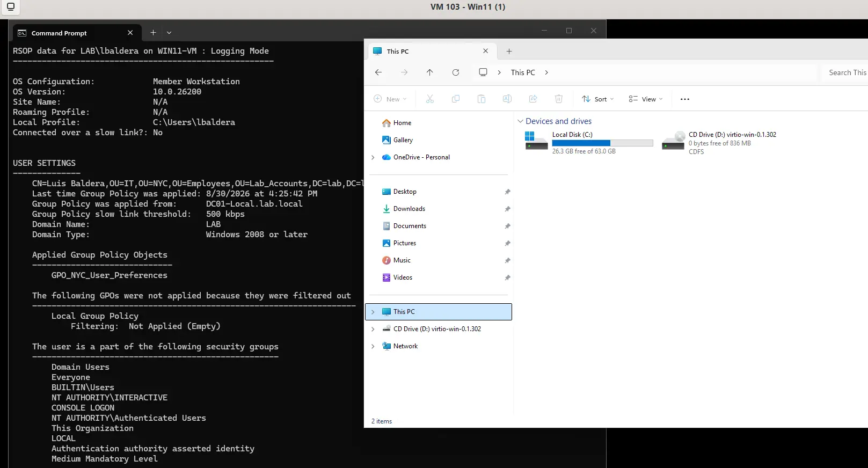Open Home in the navigation pane
The image size is (868, 468).
coord(402,123)
